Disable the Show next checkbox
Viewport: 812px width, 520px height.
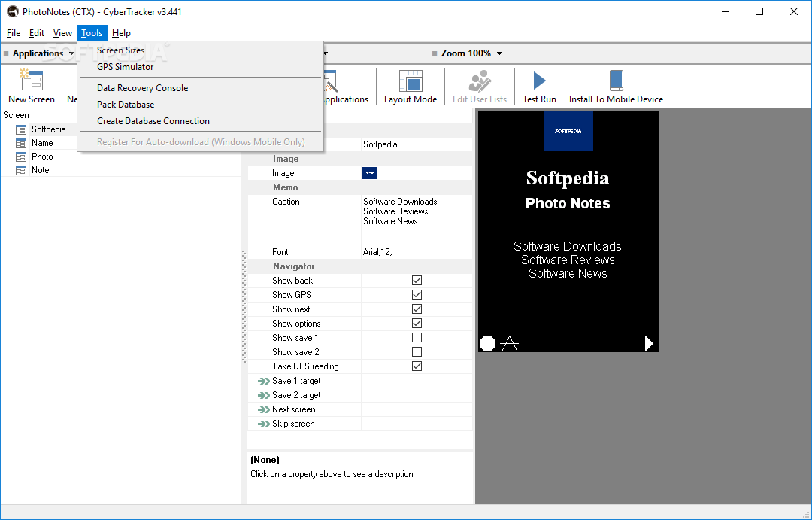pos(417,309)
